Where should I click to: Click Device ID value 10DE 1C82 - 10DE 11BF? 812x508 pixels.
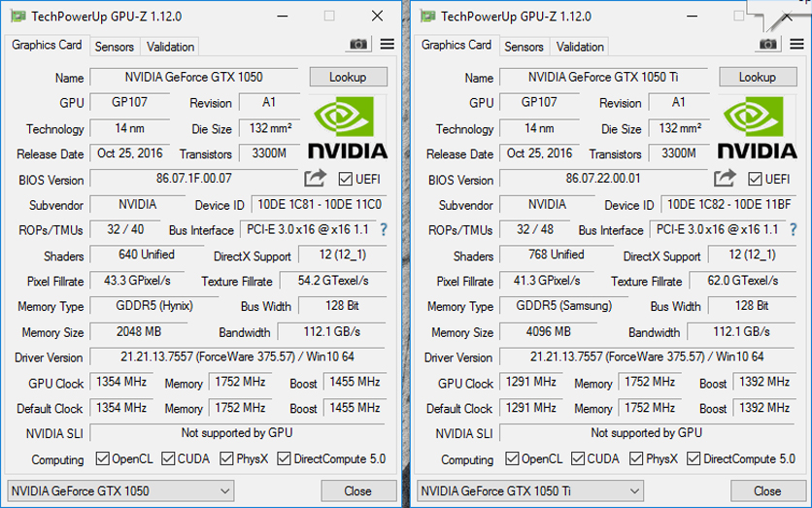coord(729,205)
